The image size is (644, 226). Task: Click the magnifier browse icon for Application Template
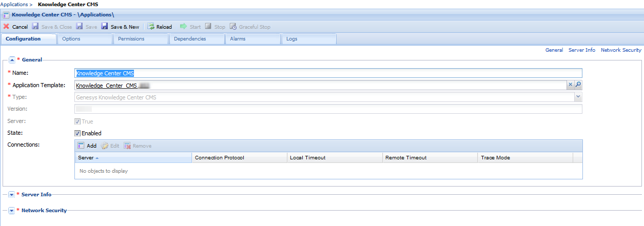tap(578, 85)
